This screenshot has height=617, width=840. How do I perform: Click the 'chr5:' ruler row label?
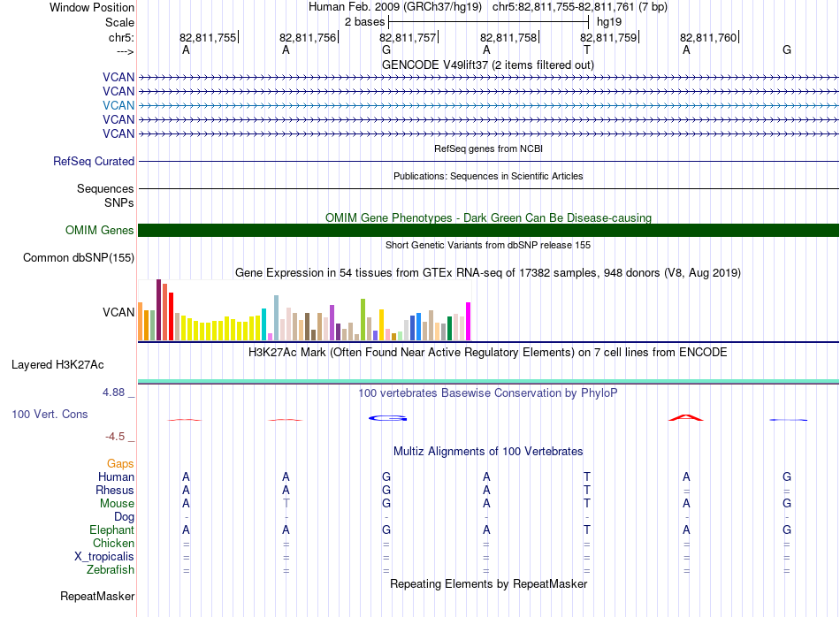pyautogui.click(x=122, y=37)
